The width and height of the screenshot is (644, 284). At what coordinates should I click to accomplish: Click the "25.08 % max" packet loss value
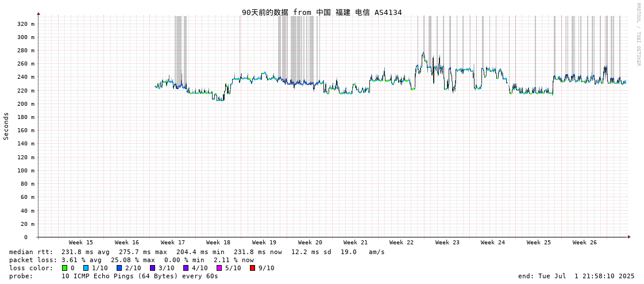133,260
